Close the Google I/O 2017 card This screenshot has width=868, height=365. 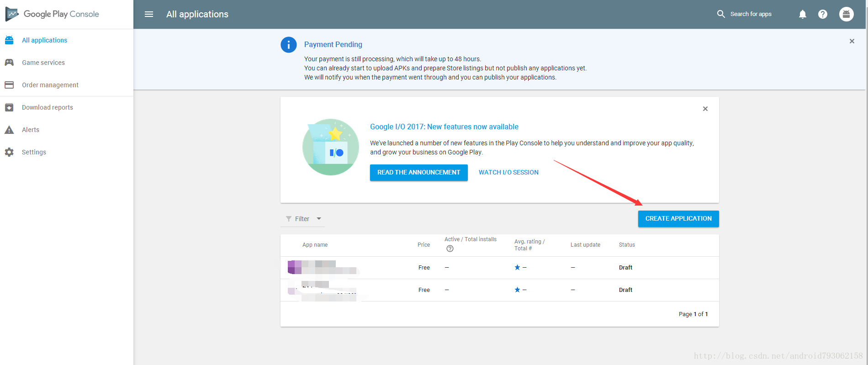tap(705, 109)
